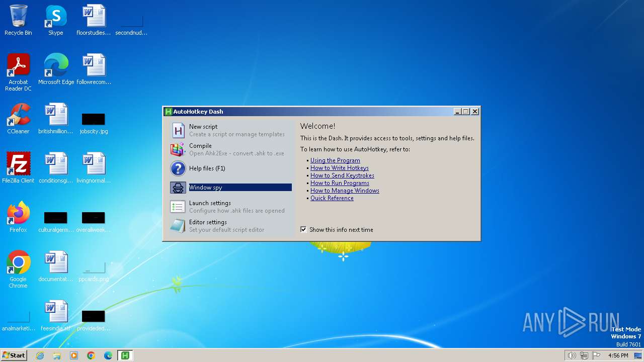The image size is (644, 362).
Task: Select the Skype desktop shortcut
Action: click(x=56, y=21)
